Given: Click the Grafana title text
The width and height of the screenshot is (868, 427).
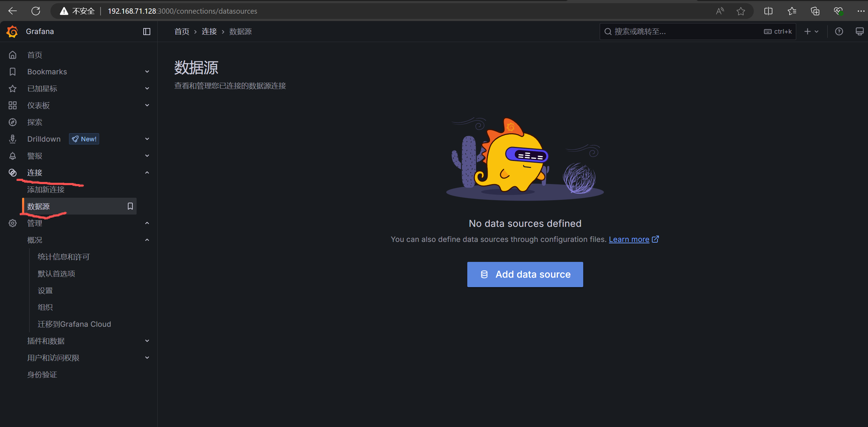Looking at the screenshot, I should pyautogui.click(x=40, y=32).
